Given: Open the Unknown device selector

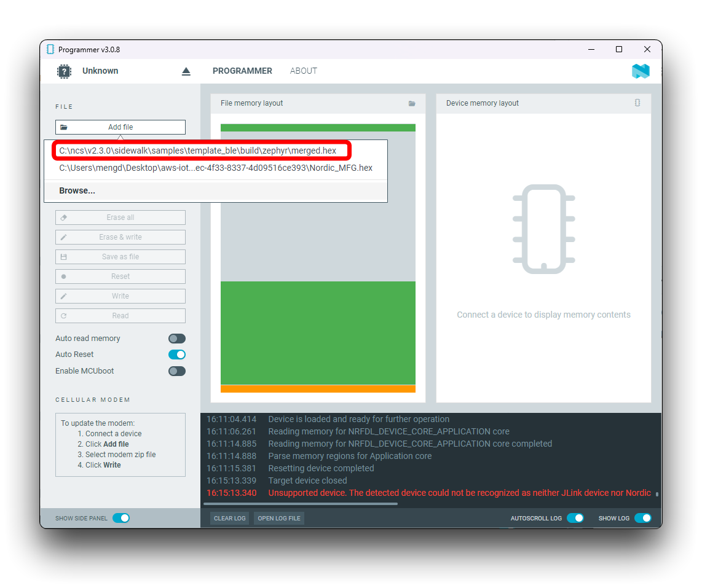Looking at the screenshot, I should tap(100, 71).
